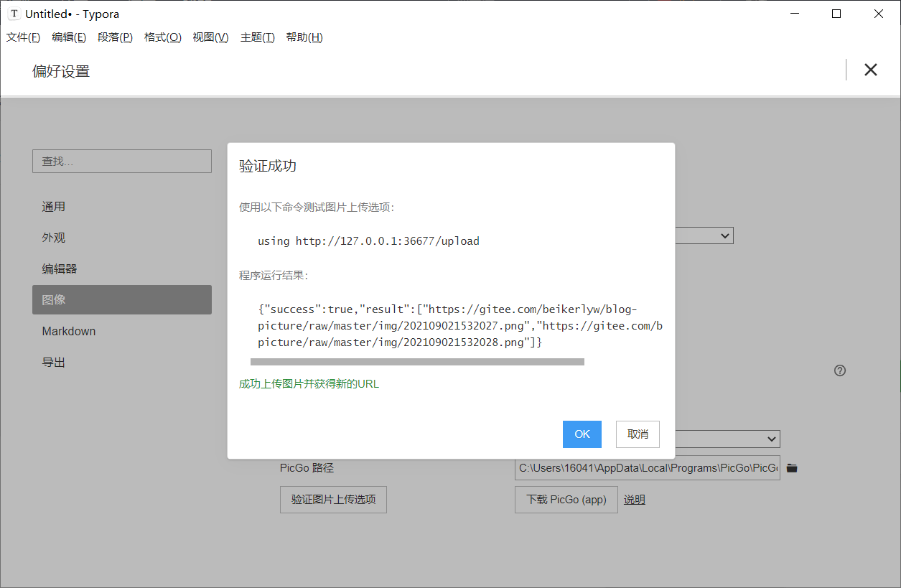This screenshot has height=588, width=901.
Task: Open the 主题(T) menu
Action: pos(258,37)
